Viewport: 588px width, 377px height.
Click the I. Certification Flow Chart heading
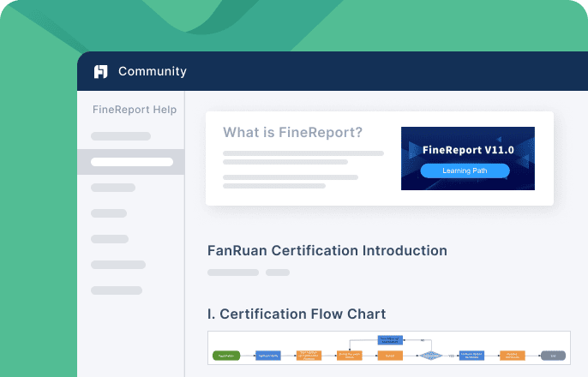[x=297, y=314]
